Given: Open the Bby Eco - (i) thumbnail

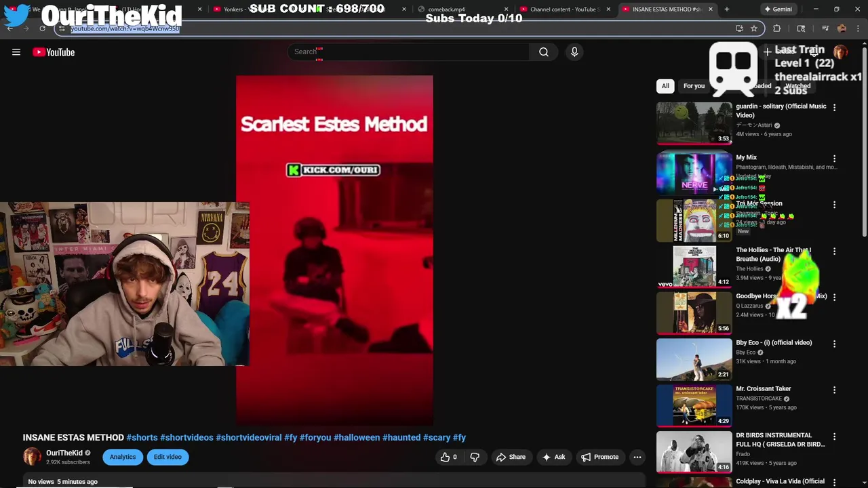Looking at the screenshot, I should point(694,359).
